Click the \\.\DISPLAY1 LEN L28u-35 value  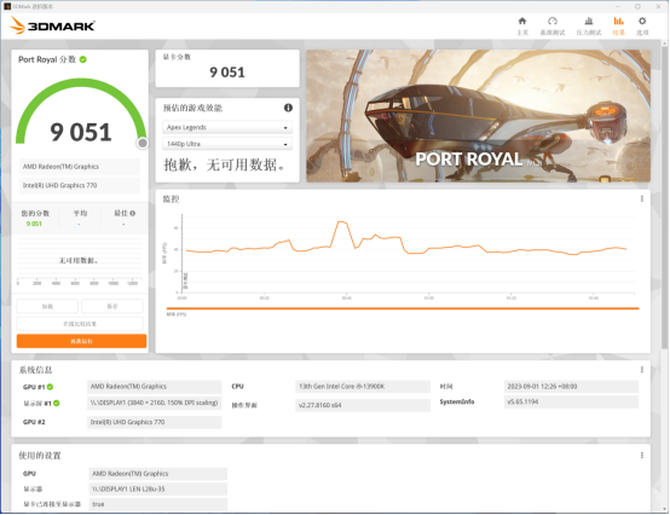(x=158, y=489)
